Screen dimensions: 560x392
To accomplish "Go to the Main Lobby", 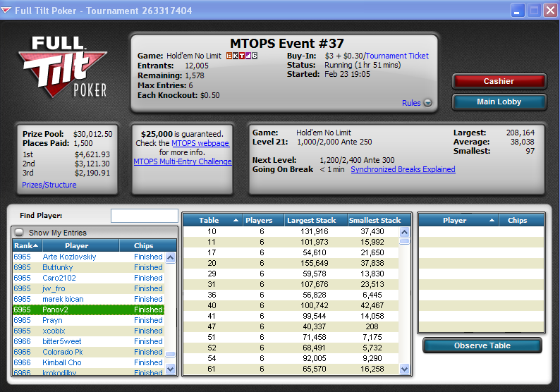I will pos(499,102).
